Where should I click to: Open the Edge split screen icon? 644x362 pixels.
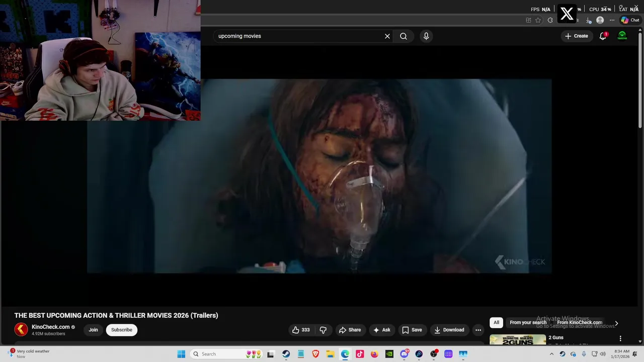tap(528, 20)
